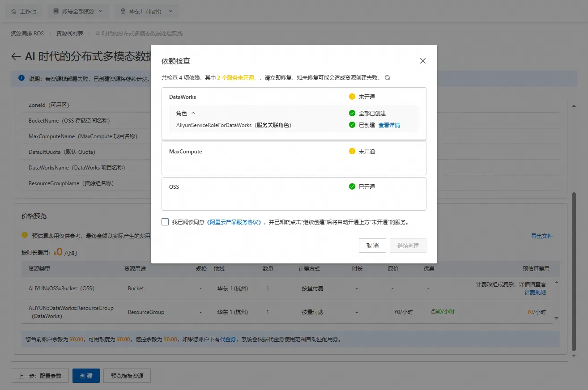The height and width of the screenshot is (390, 588).
Task: Click price table scroll up arrow
Action: [x=557, y=283]
